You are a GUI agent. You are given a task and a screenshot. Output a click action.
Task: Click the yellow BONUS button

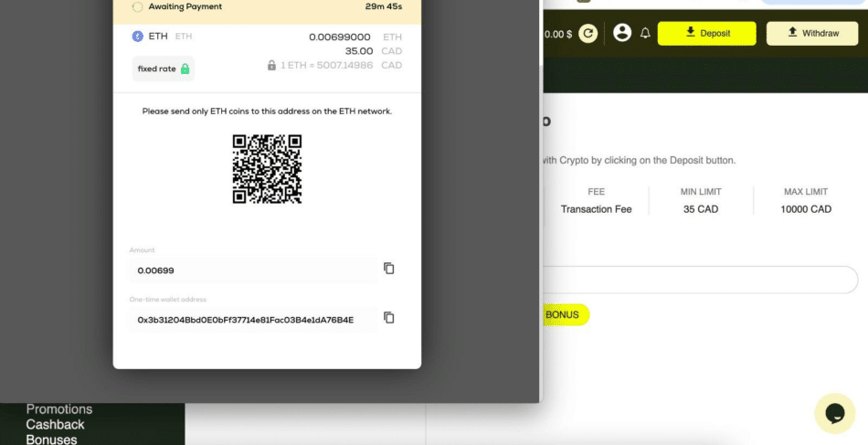[565, 315]
